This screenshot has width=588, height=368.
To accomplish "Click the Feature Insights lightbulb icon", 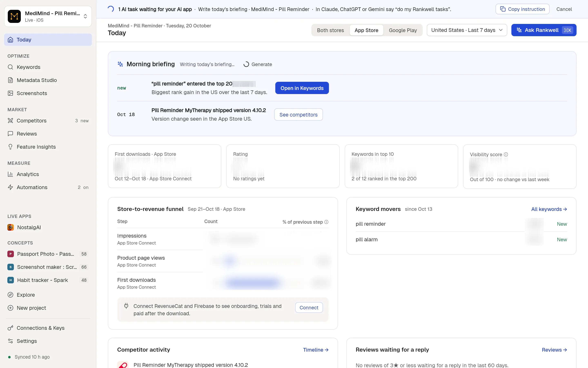I will click(x=10, y=147).
